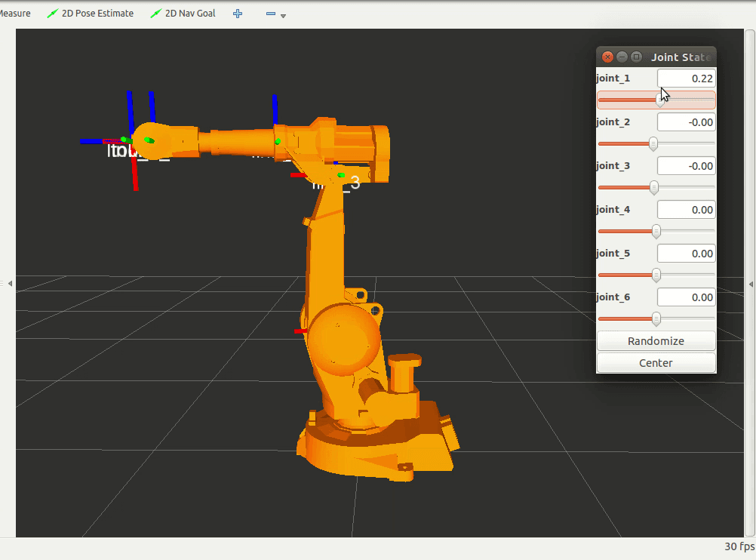Focus the joint_5 value input field
The width and height of the screenshot is (756, 560).
point(686,254)
